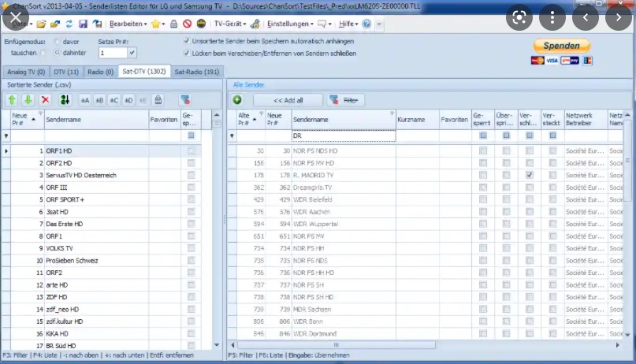Check Gesperrt box for ORF1 HD row
Viewport: 636px width, 364px height.
click(192, 150)
